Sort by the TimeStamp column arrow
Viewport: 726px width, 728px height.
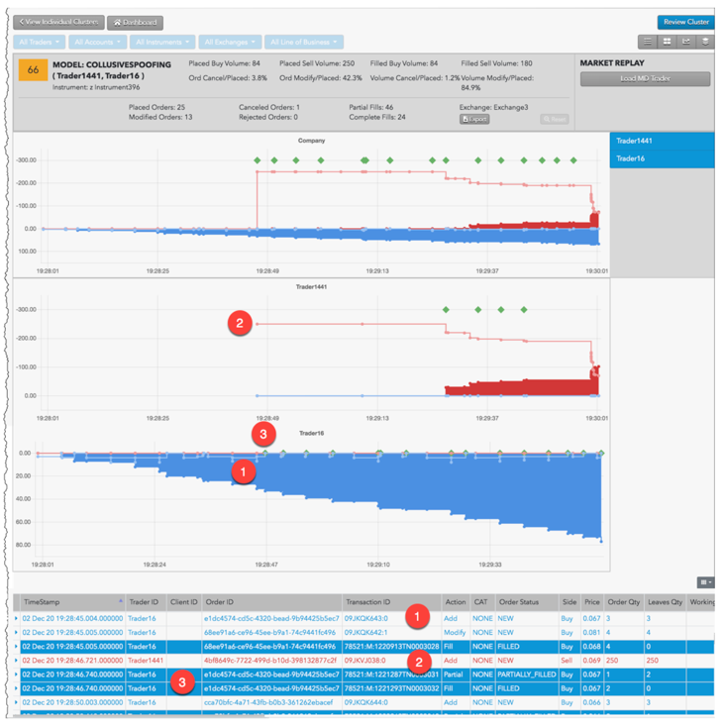pyautogui.click(x=121, y=601)
